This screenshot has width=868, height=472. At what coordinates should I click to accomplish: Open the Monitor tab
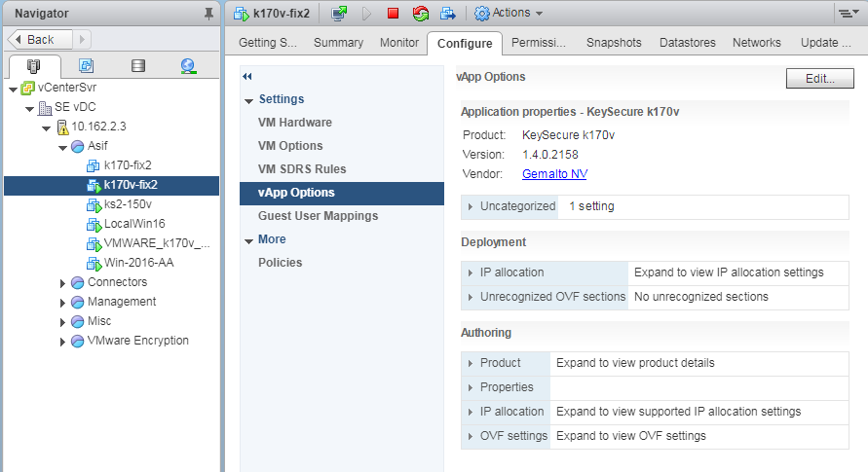click(x=399, y=43)
